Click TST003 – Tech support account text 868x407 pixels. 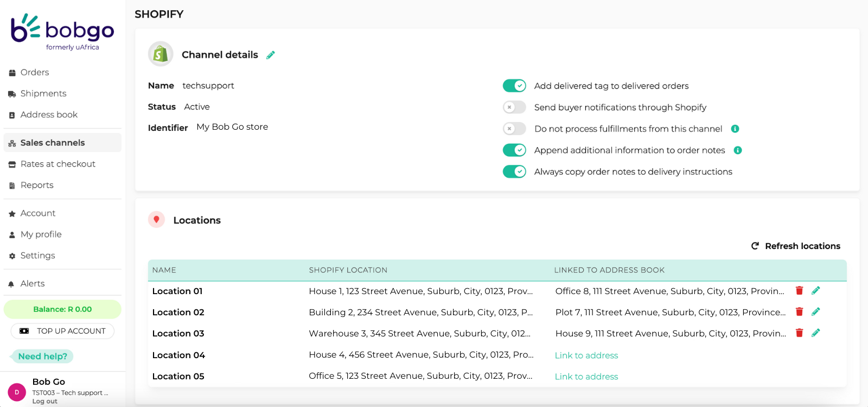pos(70,393)
